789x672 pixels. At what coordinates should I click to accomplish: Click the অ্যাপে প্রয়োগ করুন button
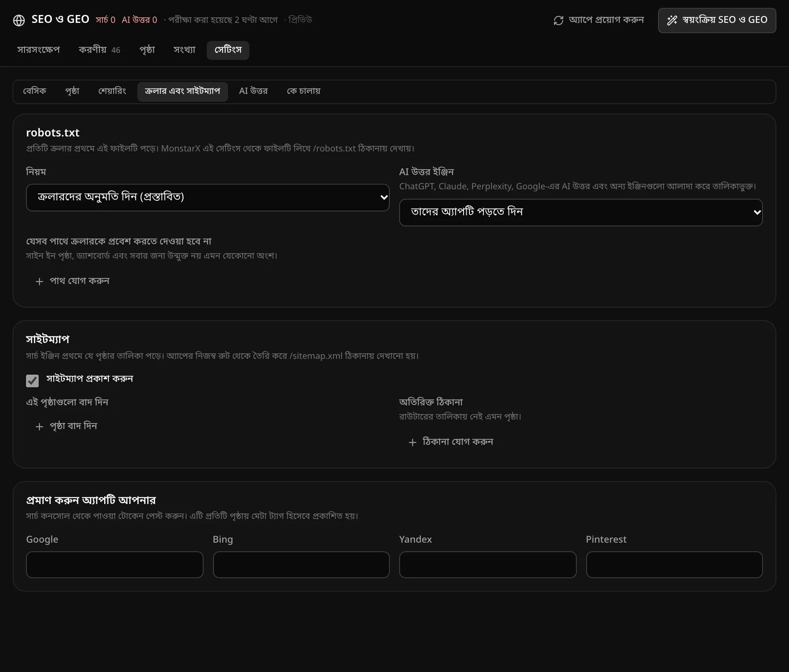point(598,20)
